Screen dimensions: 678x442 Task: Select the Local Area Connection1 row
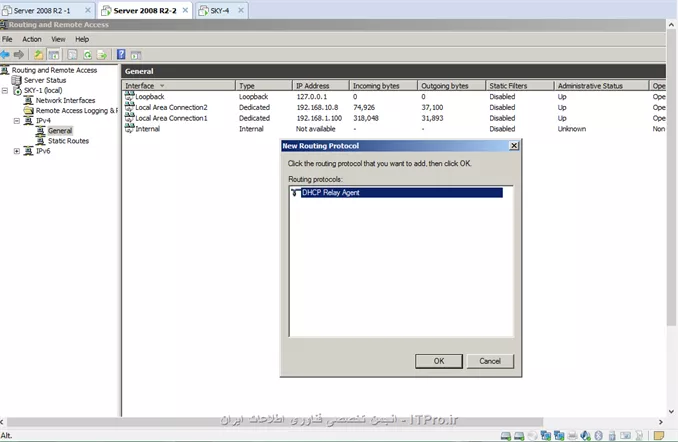point(393,118)
